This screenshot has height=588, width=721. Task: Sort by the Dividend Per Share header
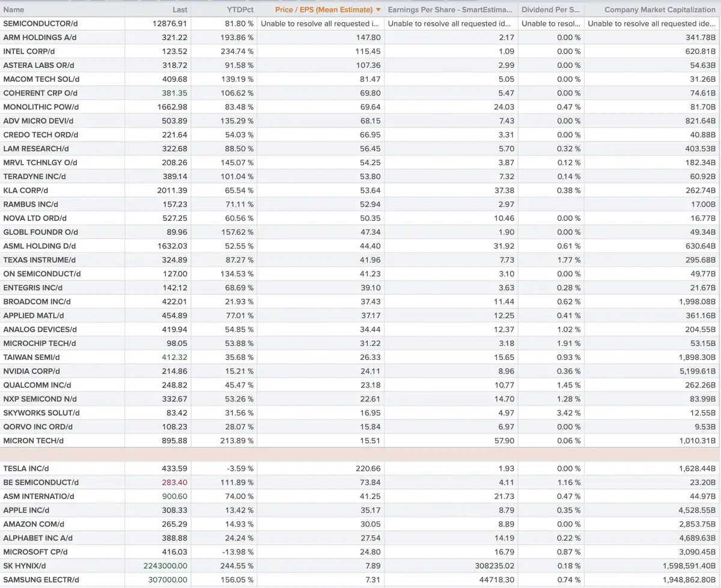pyautogui.click(x=551, y=10)
